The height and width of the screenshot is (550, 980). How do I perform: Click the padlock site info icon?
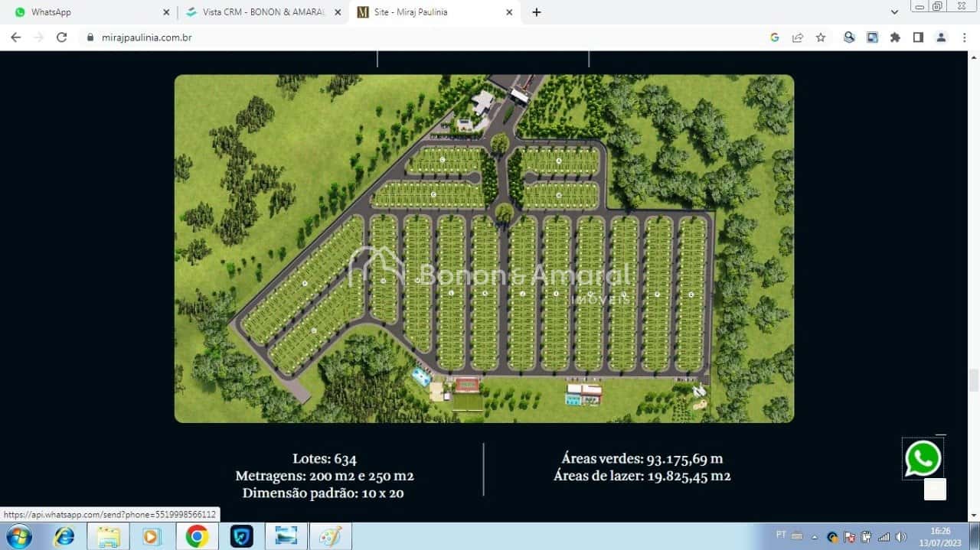[x=90, y=37]
